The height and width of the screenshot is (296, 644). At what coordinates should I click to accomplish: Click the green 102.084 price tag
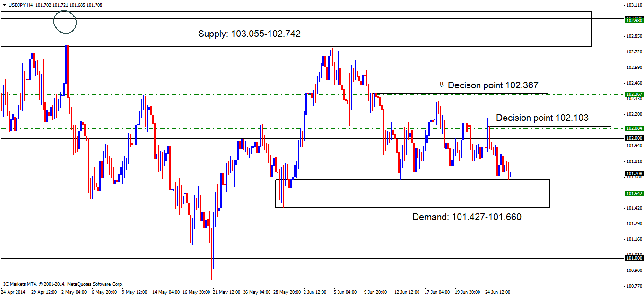click(x=634, y=128)
